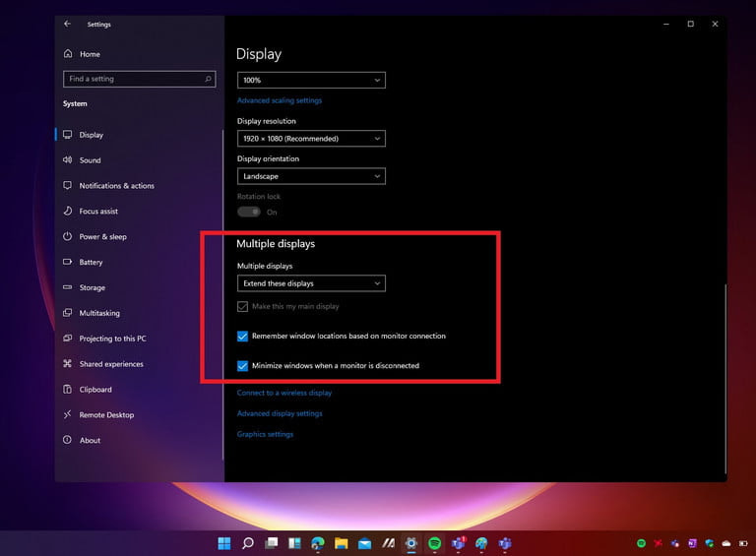
Task: Click the Clipboard icon in sidebar
Action: tap(68, 390)
